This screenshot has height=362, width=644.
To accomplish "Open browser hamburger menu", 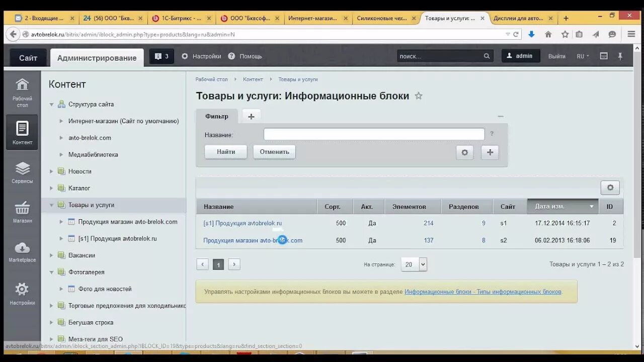I will pyautogui.click(x=631, y=34).
